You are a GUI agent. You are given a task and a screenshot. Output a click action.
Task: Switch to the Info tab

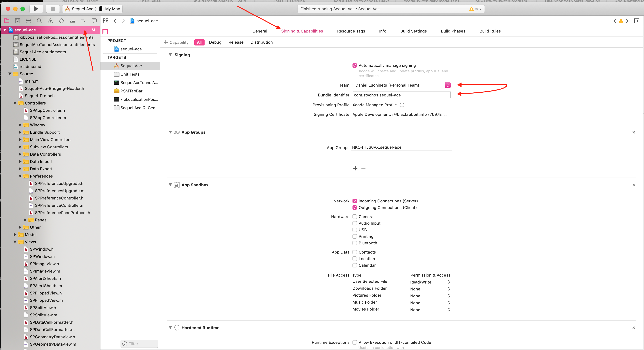[x=382, y=31]
